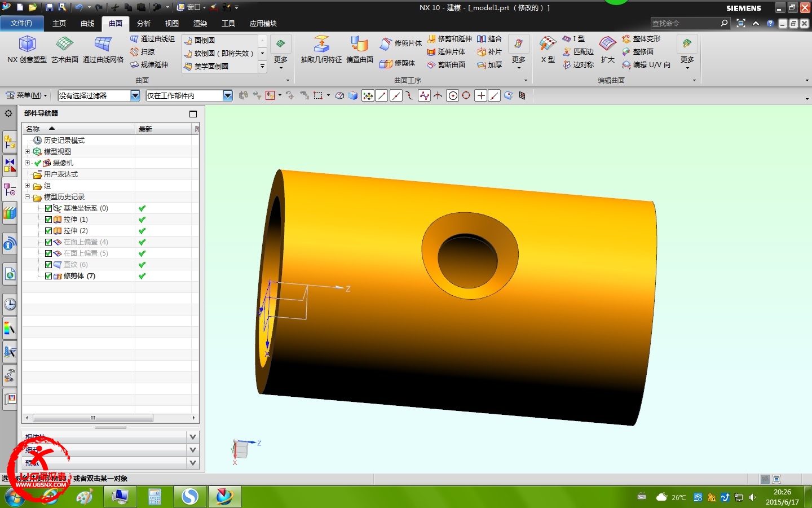The height and width of the screenshot is (508, 812).
Task: Choose 剪断曲面 command
Action: 446,65
